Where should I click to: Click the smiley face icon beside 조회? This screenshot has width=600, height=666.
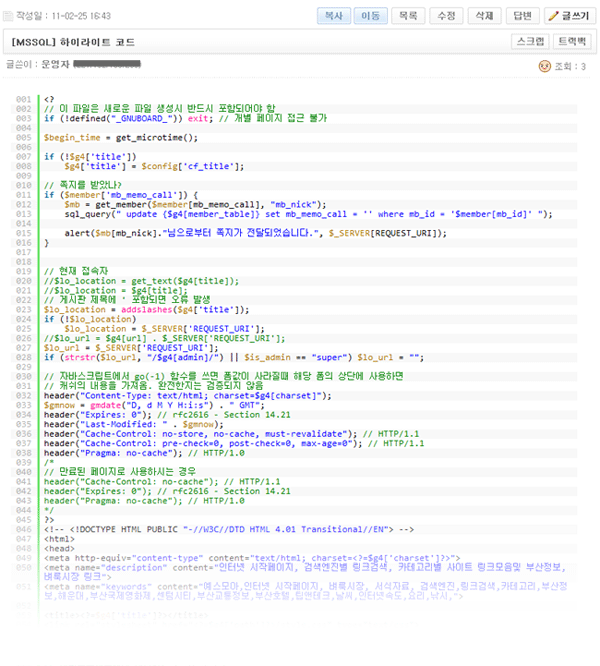(544, 66)
